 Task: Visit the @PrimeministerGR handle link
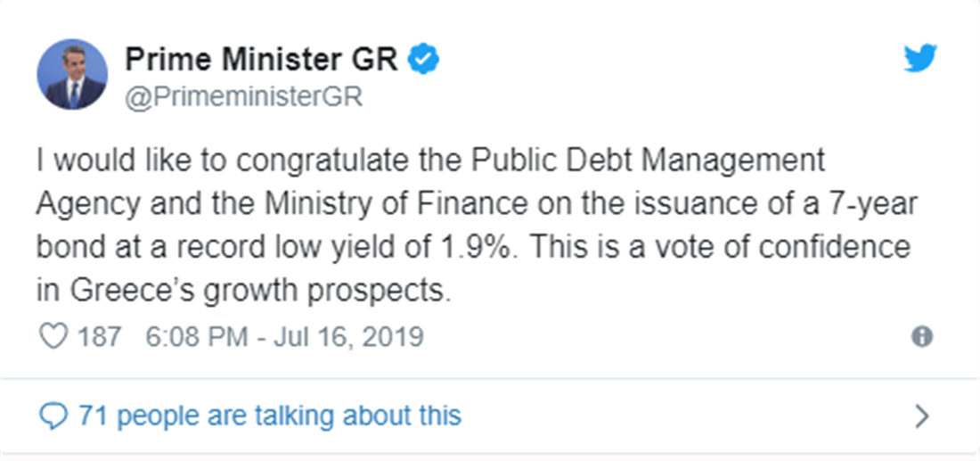[x=243, y=95]
